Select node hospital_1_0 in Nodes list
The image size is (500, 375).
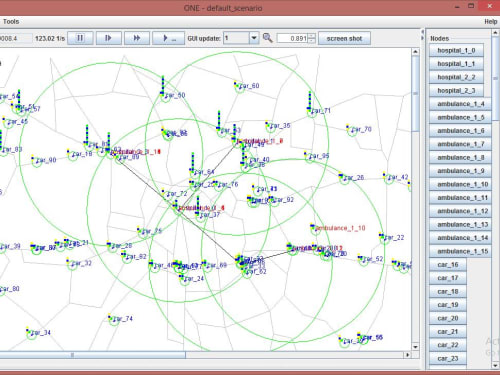point(456,50)
